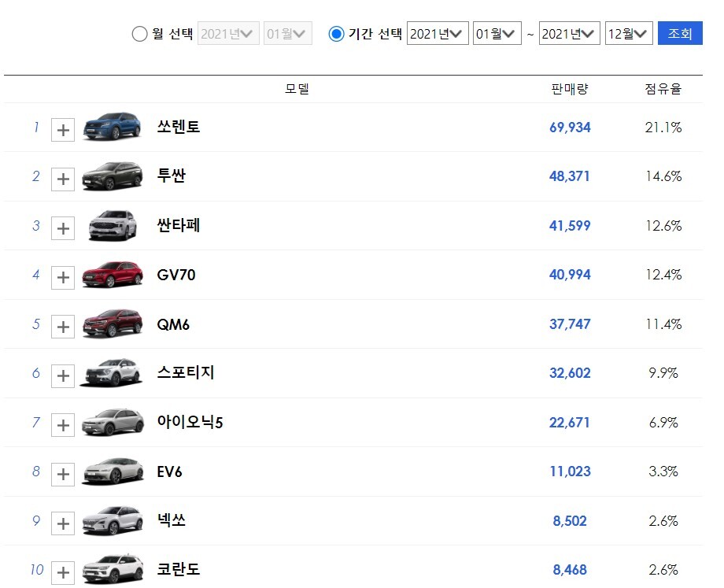Click sales figure 37,747

(570, 324)
